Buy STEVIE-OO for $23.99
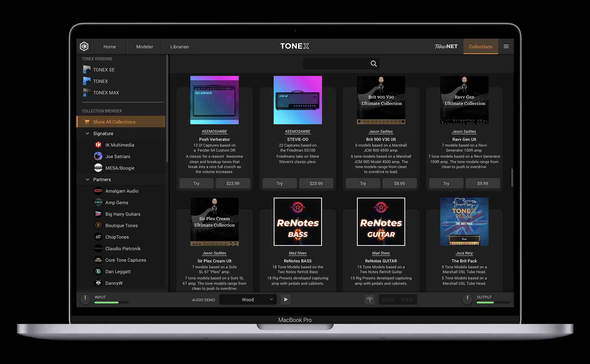590x364 pixels. 316,183
